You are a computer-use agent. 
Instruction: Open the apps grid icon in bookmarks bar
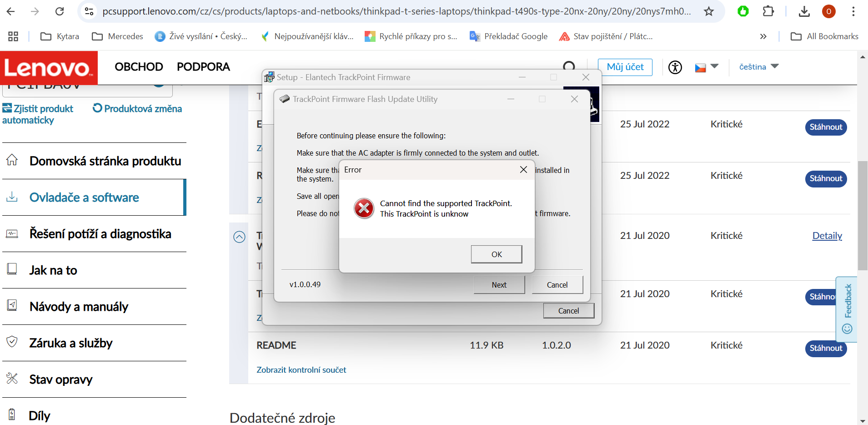coord(13,36)
